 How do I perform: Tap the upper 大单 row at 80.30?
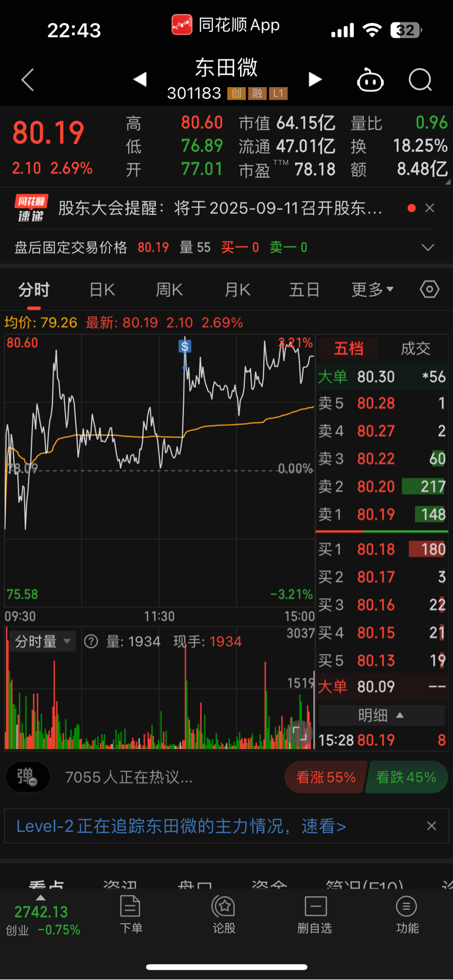click(382, 377)
